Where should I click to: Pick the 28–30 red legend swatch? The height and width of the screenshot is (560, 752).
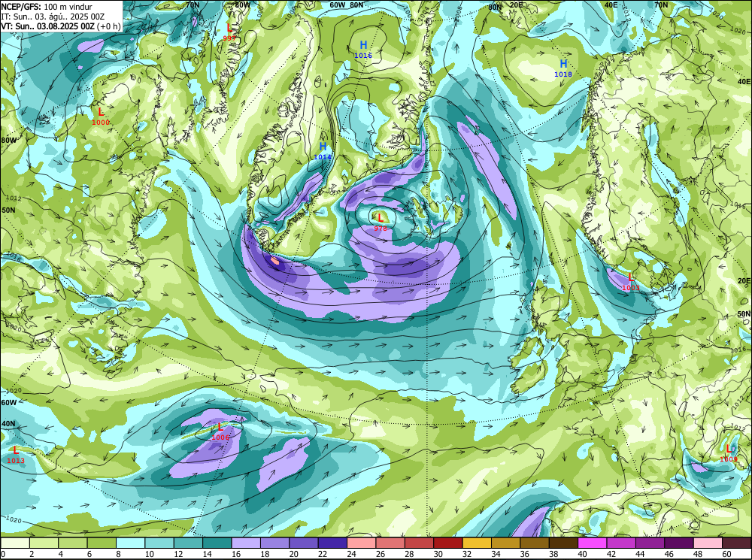(x=420, y=543)
